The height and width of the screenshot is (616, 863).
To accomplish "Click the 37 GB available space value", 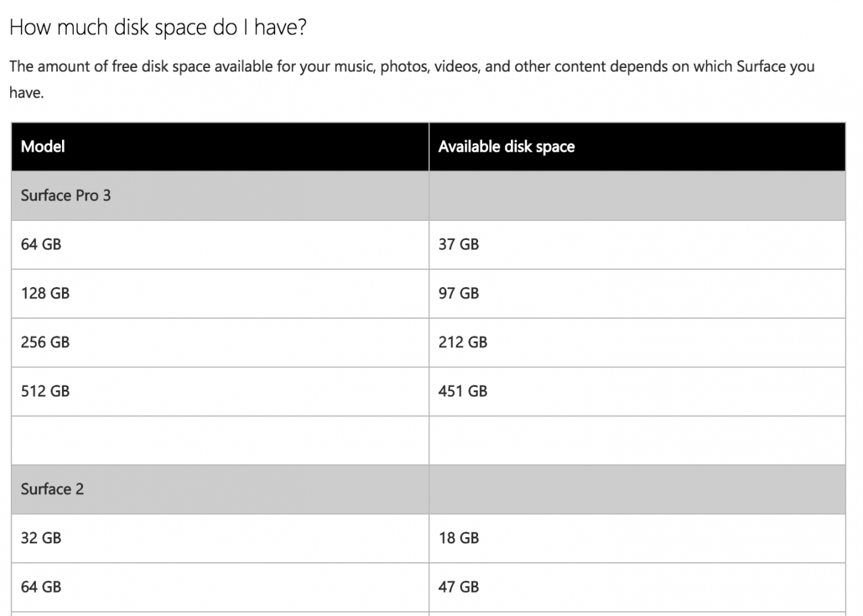I will [458, 245].
